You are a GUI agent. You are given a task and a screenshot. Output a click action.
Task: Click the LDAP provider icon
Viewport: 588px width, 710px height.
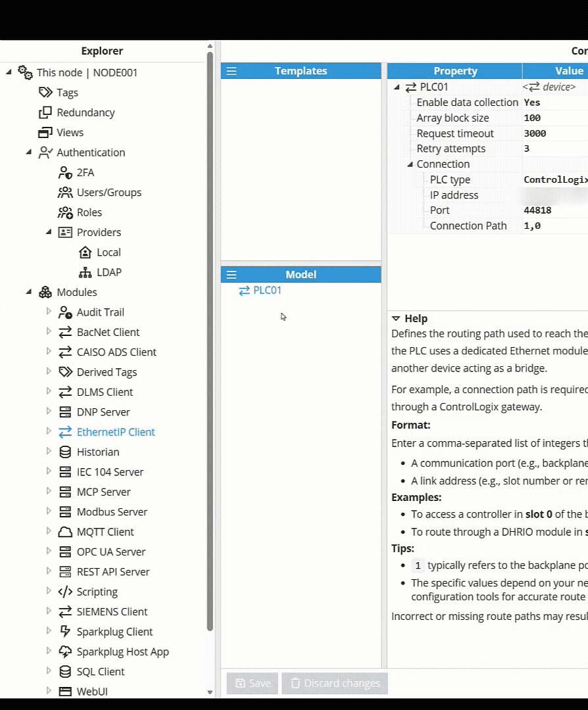click(85, 272)
